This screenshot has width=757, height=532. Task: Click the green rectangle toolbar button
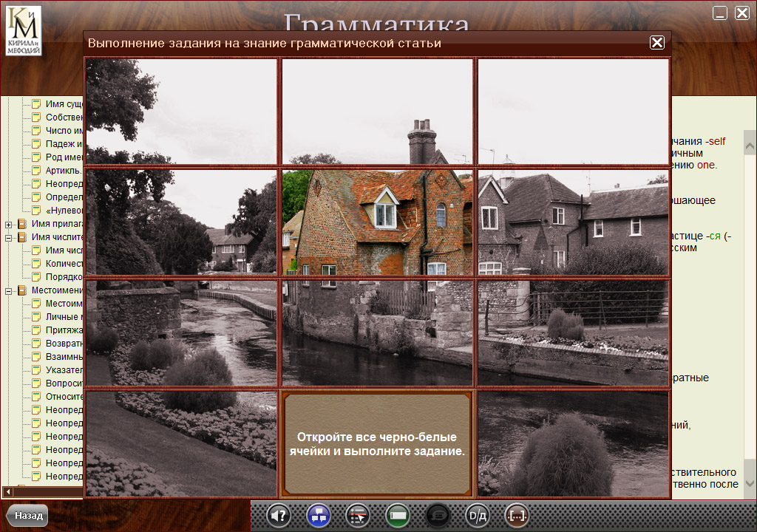click(398, 516)
